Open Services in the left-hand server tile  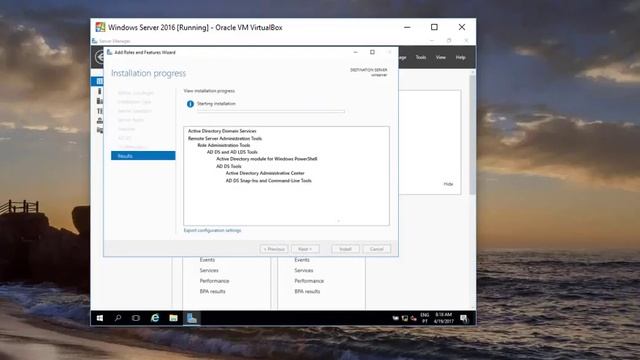[209, 271]
